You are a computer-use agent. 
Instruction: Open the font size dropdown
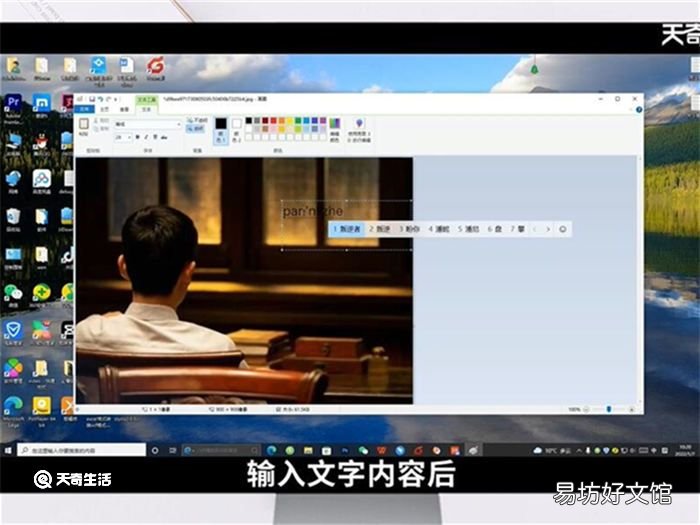(129, 137)
